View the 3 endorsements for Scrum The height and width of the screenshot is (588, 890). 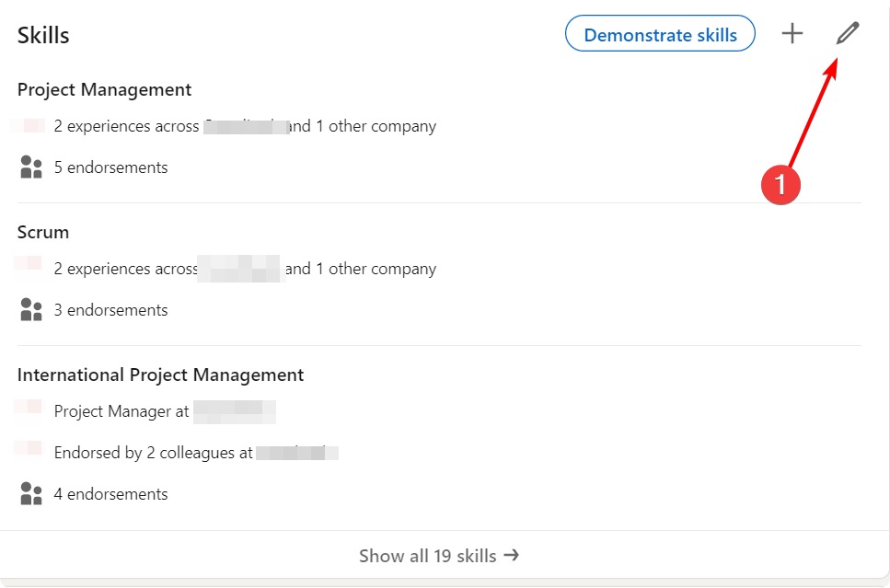(x=110, y=310)
